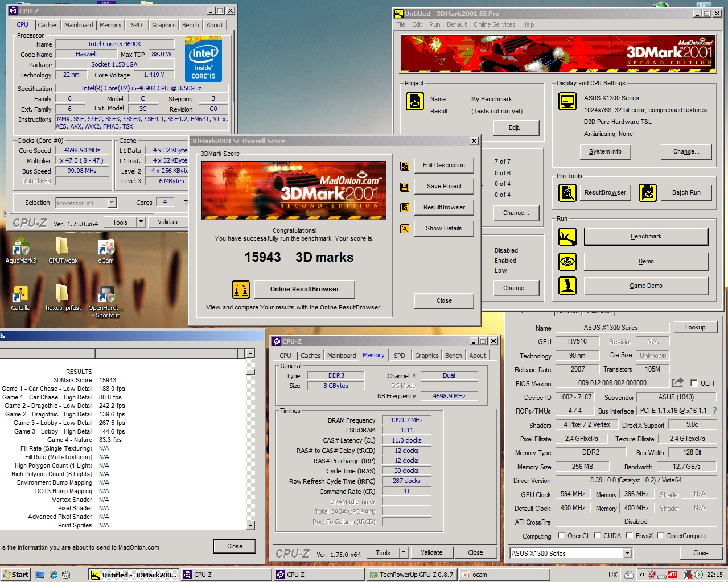Select the GPUTweak folder on desktop
Viewport: 728px width, 582px height.
point(63,251)
